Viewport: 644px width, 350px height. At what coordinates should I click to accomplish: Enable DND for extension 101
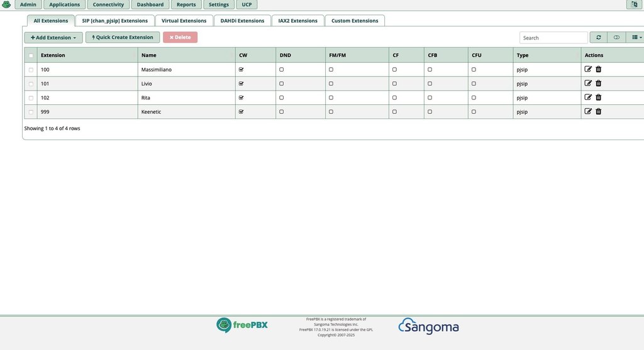[281, 84]
